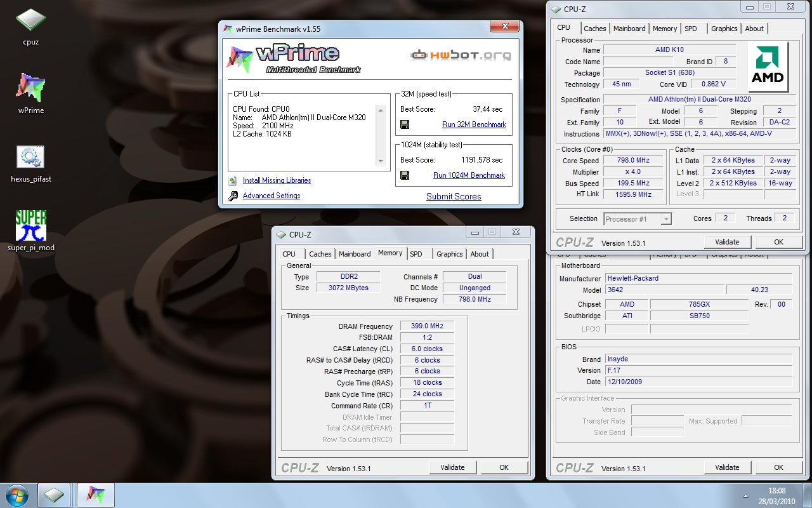The width and height of the screenshot is (812, 508).
Task: Click the Submit Scores link
Action: (x=454, y=196)
